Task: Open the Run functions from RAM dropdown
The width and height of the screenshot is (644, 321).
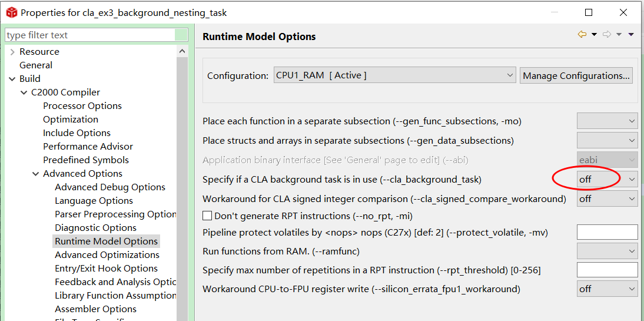Action: coord(607,251)
